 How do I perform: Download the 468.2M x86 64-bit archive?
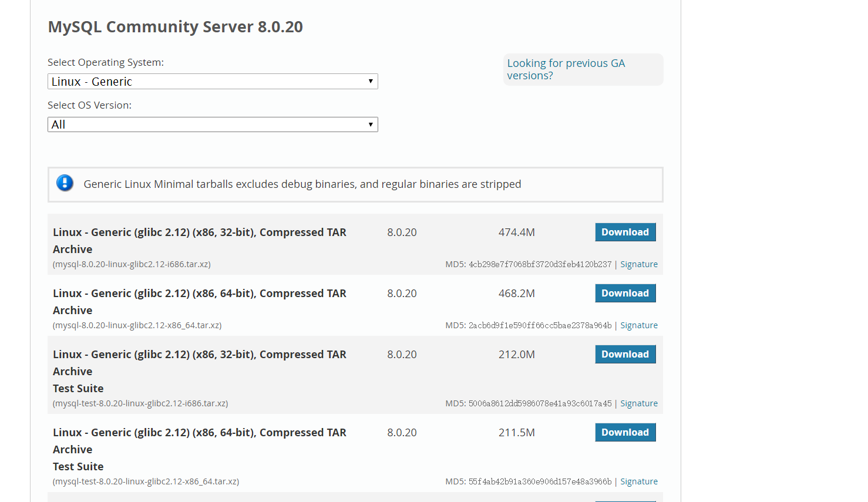(625, 293)
